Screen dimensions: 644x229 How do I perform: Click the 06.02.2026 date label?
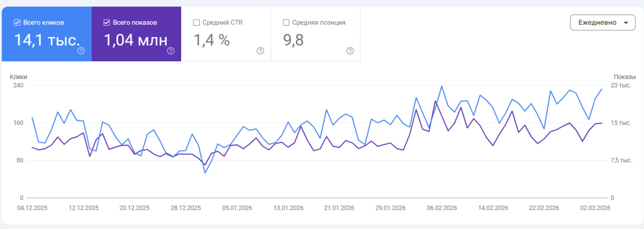(x=442, y=208)
